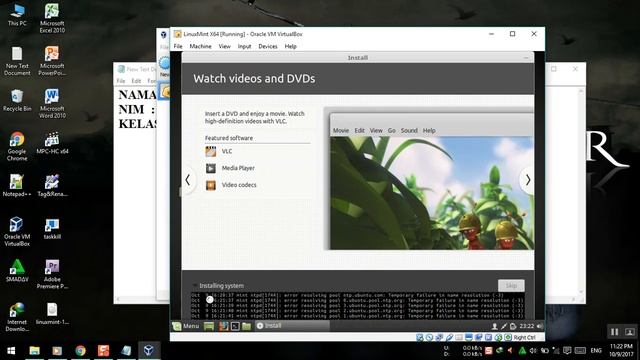Click Show Desktop icon in Mint panel
This screenshot has width=640, height=360.
[209, 326]
